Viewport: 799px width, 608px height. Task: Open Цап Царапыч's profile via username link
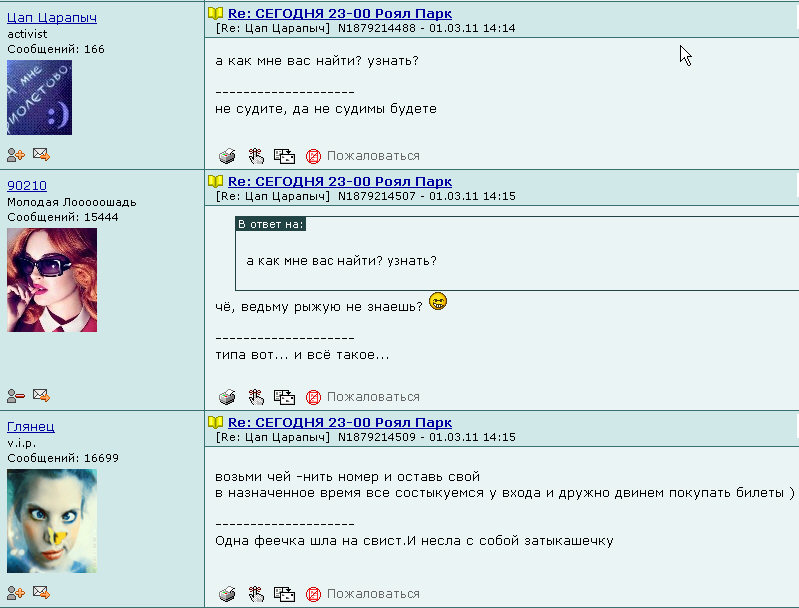point(52,17)
